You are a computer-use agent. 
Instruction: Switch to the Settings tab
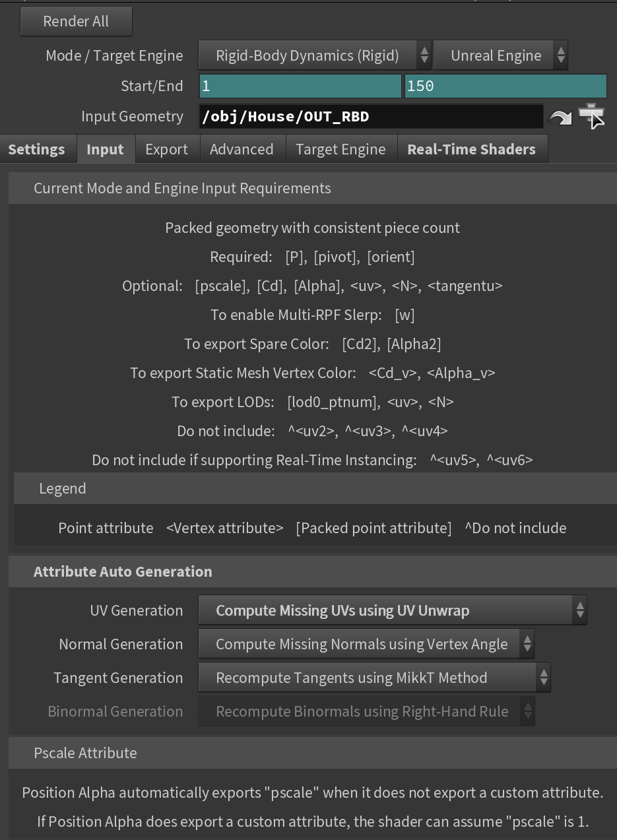[x=37, y=149]
